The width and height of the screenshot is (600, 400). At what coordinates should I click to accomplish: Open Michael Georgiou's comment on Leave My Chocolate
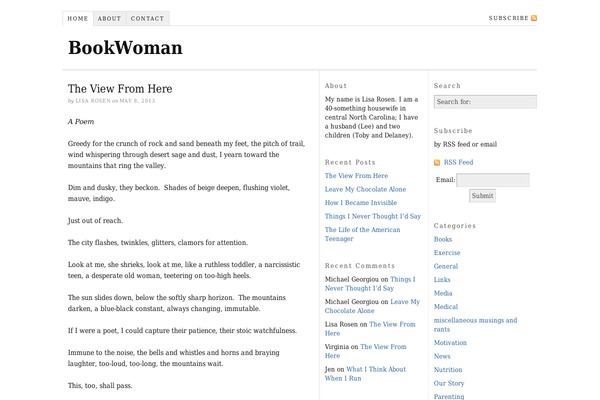click(372, 306)
